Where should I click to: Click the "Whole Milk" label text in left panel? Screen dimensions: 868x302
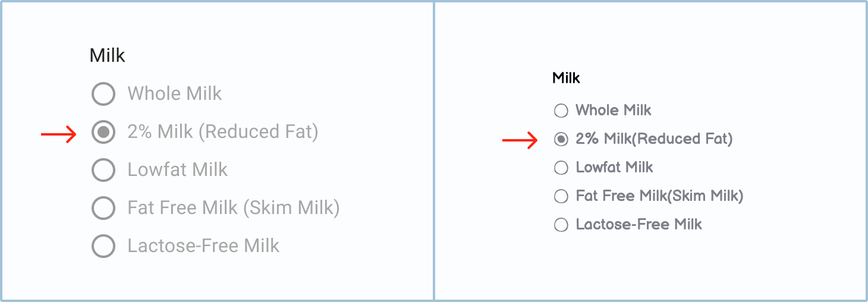pos(175,94)
